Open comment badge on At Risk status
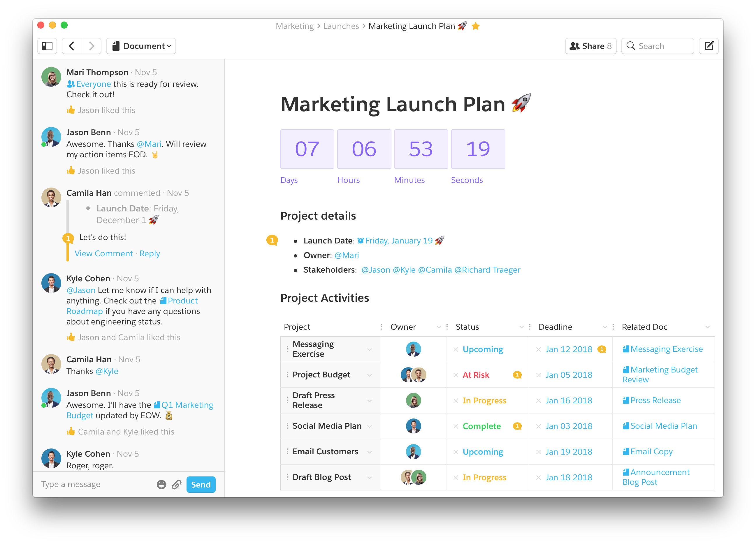 517,375
